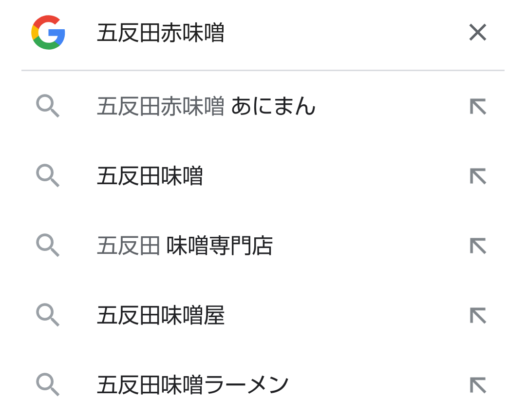526x420 pixels.
Task: Click the search field text 五反田赤味噌
Action: pyautogui.click(x=161, y=34)
